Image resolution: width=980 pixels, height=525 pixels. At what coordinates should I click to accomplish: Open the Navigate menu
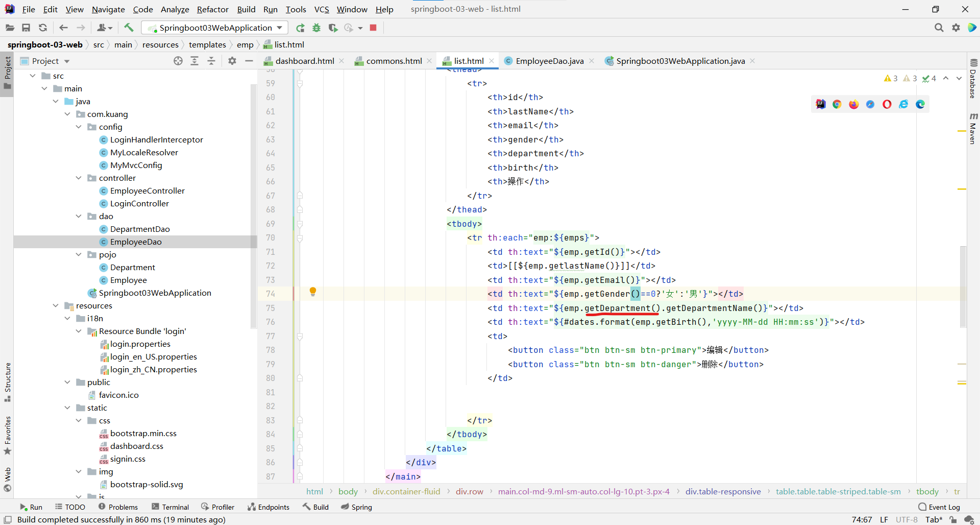click(x=108, y=9)
